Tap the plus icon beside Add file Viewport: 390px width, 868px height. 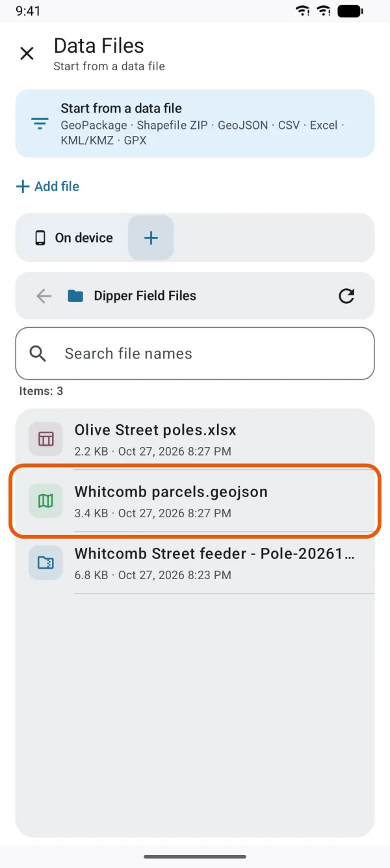click(23, 187)
